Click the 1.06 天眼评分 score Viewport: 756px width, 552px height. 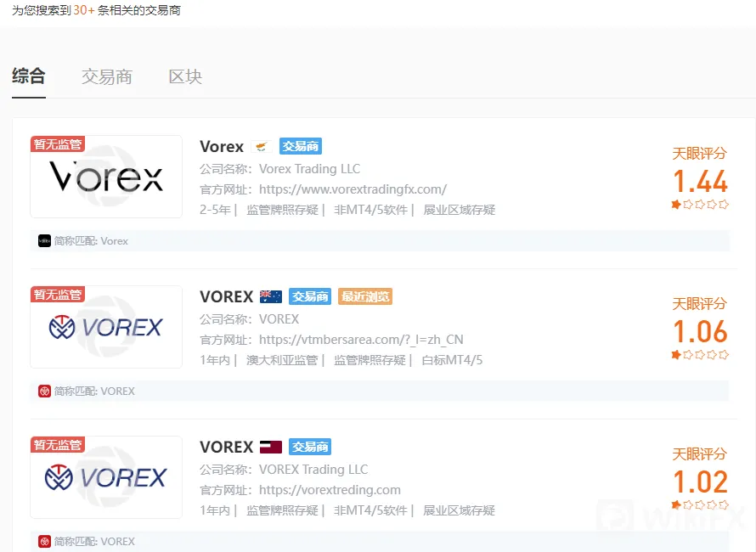point(700,332)
